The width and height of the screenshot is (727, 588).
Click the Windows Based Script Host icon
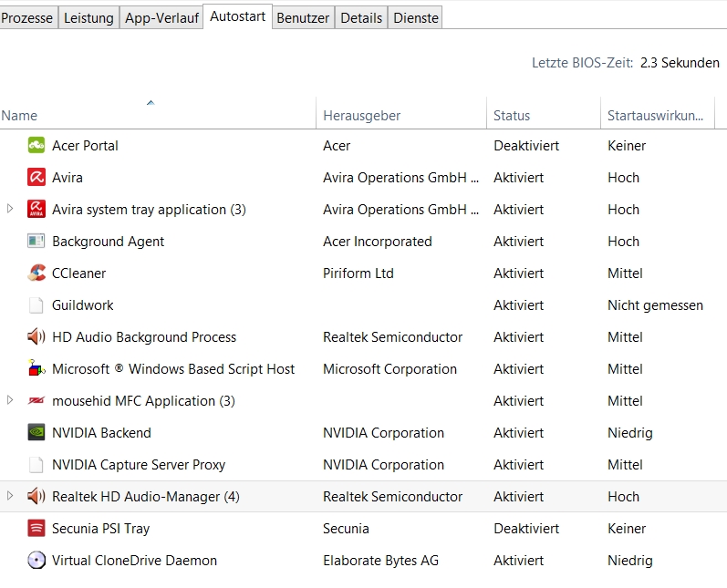[36, 368]
